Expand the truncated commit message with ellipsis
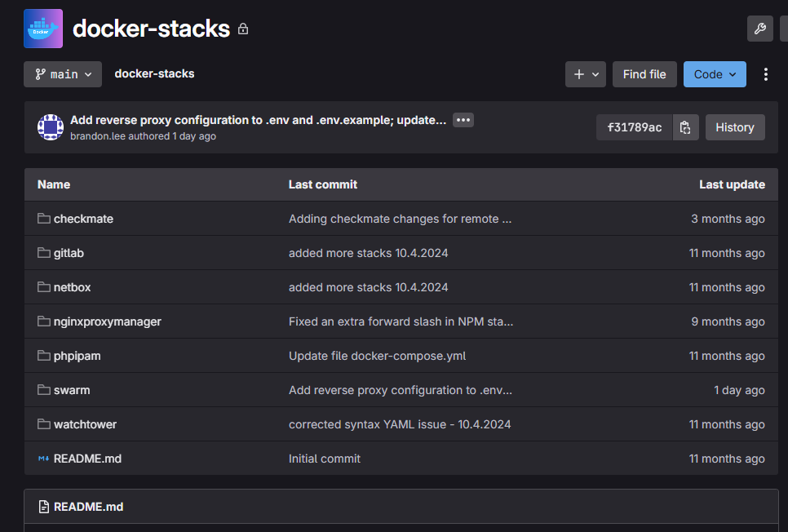Viewport: 788px width, 532px height. tap(463, 119)
